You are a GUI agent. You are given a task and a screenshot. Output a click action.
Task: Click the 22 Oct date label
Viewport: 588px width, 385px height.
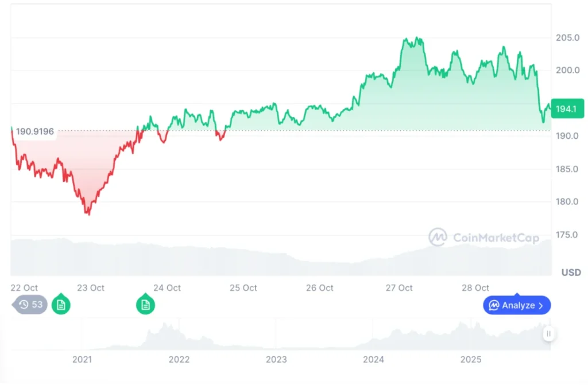tap(24, 288)
